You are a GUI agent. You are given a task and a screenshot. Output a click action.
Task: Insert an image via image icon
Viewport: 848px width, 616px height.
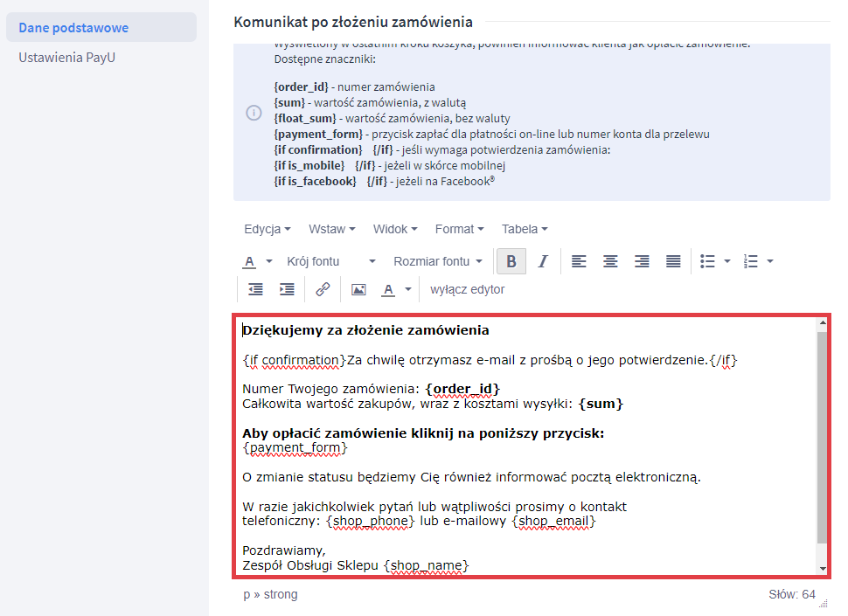(x=358, y=289)
